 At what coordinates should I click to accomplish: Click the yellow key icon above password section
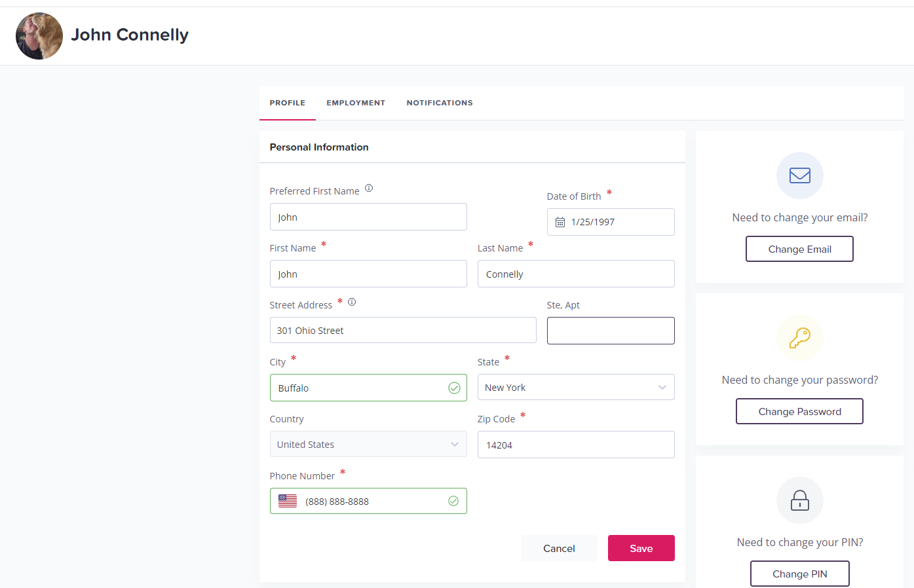click(799, 338)
